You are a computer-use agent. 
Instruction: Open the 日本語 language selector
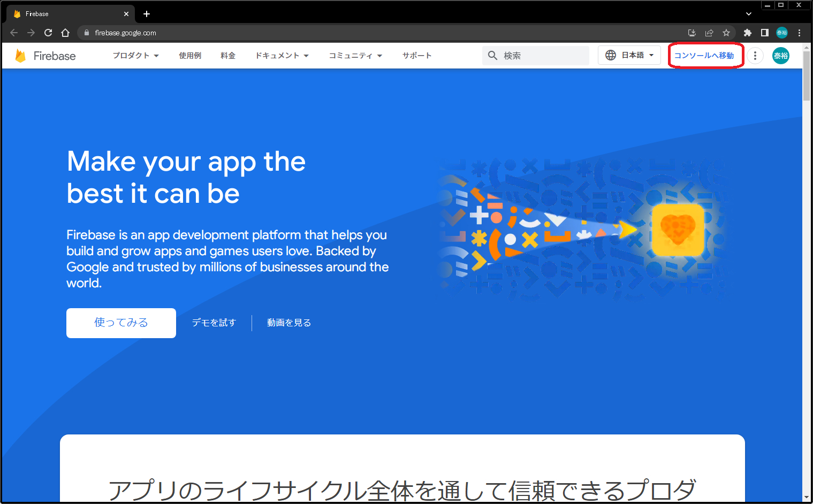[629, 55]
